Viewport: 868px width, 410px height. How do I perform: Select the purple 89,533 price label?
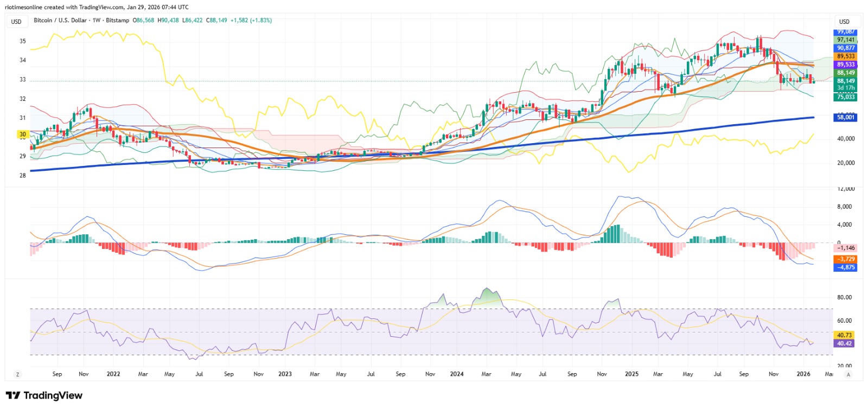[x=845, y=65]
